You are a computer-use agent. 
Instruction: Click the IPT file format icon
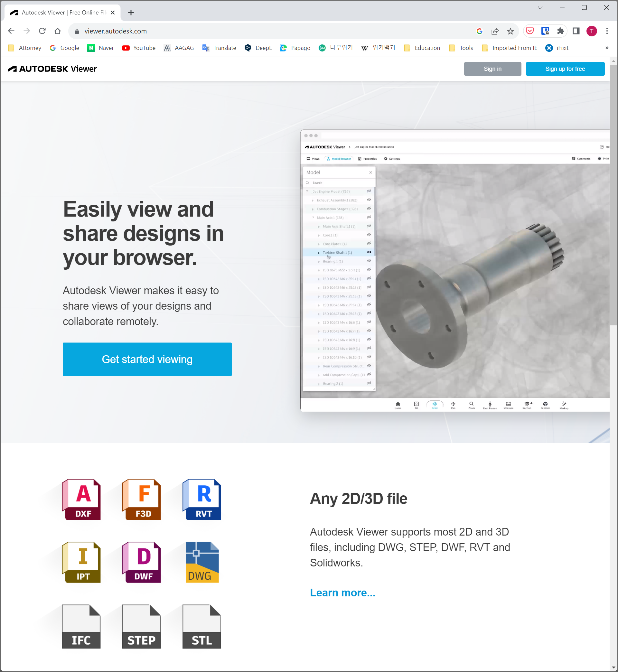81,562
